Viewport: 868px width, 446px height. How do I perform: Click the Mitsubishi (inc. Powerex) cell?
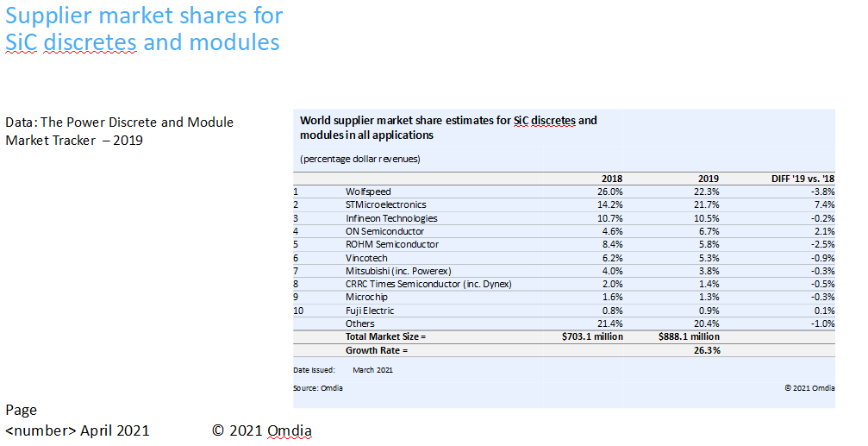point(398,271)
